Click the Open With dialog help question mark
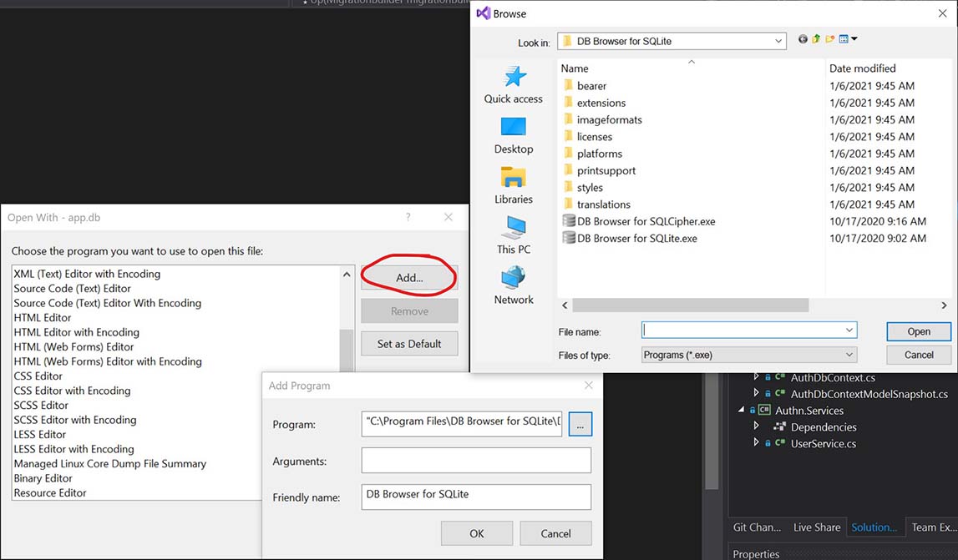Viewport: 958px width, 560px height. coord(408,217)
